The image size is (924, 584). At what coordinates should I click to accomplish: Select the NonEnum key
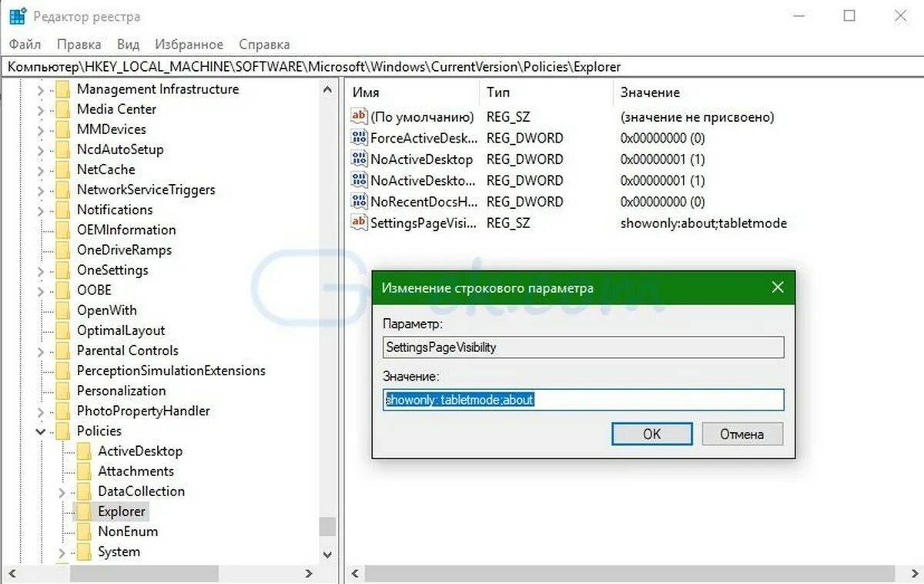[128, 532]
